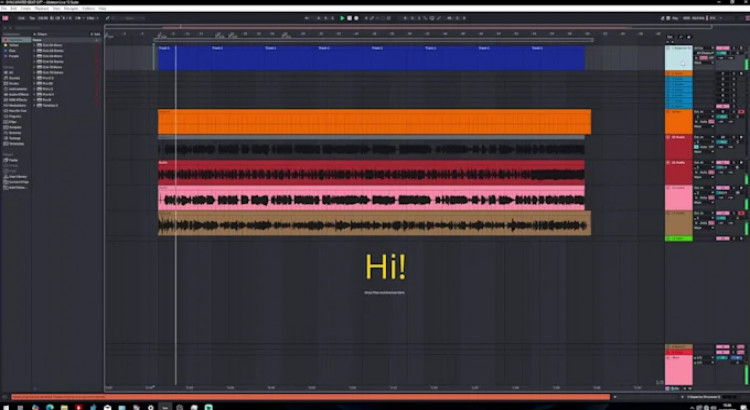Toggle the metronome in the control bar

coord(78,18)
